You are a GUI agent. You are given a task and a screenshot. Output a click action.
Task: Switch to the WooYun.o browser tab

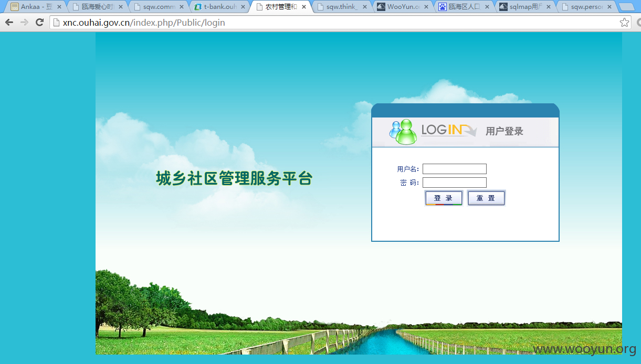403,7
